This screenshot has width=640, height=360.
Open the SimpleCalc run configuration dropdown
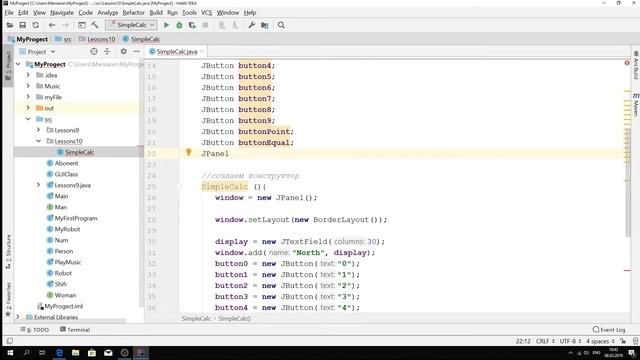131,25
